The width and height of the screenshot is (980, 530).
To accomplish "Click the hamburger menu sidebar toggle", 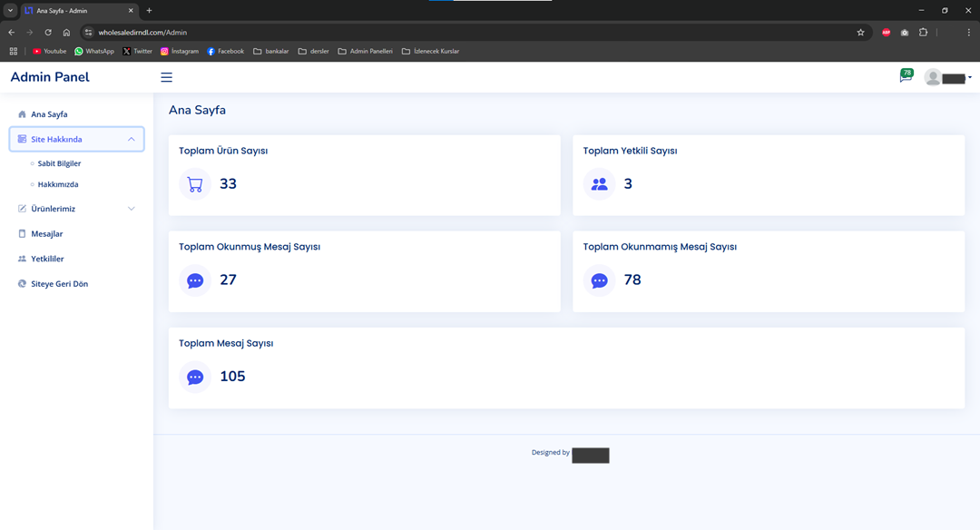I will click(166, 77).
